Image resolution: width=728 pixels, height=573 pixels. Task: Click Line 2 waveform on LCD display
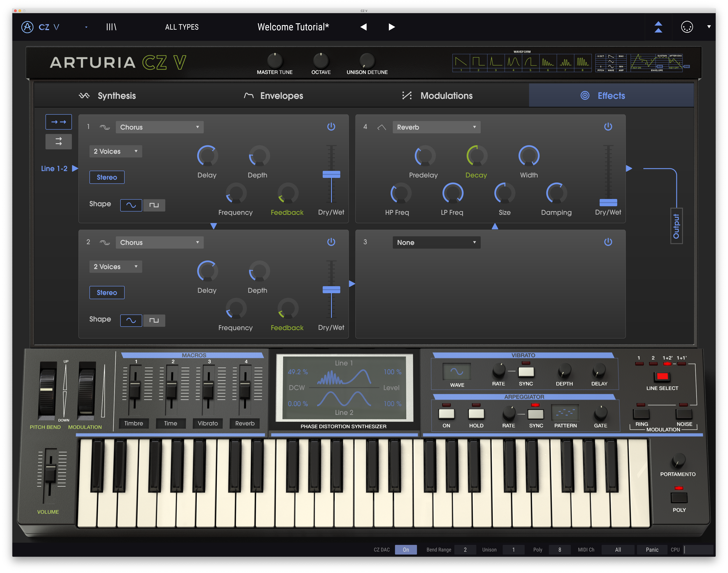(344, 399)
